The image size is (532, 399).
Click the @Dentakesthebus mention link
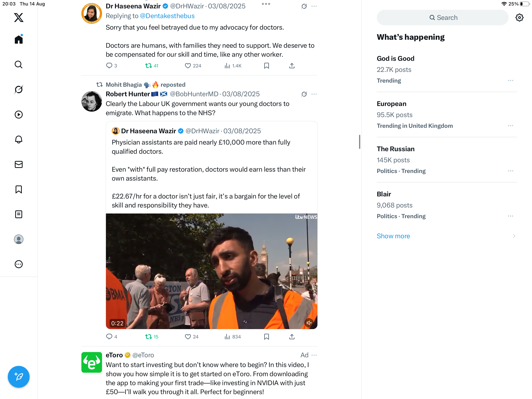tap(167, 16)
